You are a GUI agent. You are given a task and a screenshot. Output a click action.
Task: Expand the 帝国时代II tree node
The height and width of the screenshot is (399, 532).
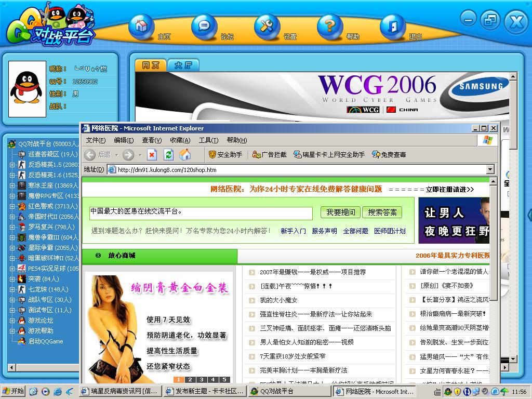(12, 217)
